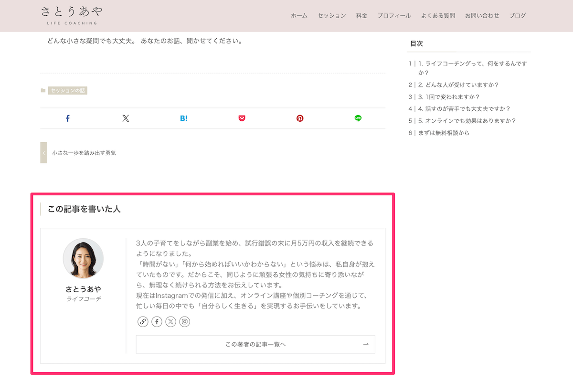Viewport: 573px width, 392px height.
Task: Open the author's X profile icon
Action: [x=170, y=322]
